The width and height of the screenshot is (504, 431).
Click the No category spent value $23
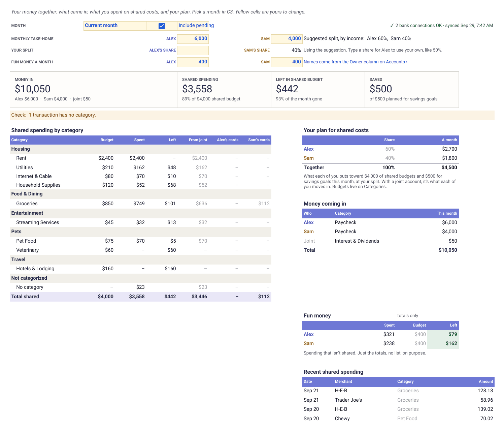[x=140, y=287]
